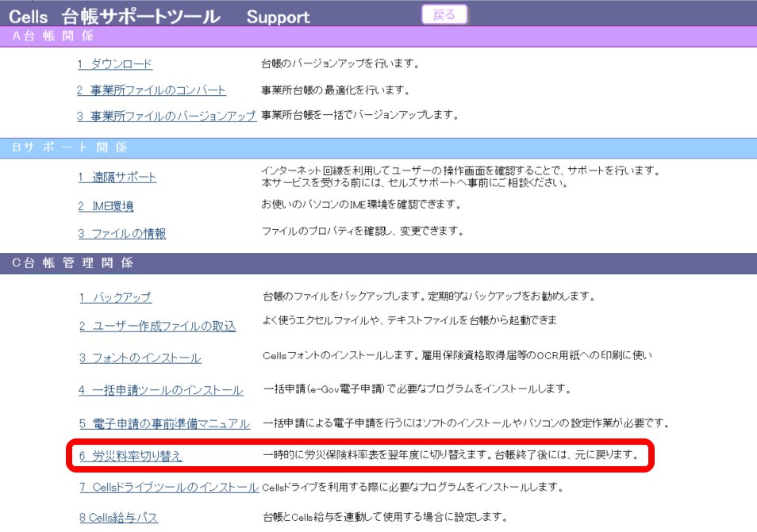757x532 pixels.
Task: Start 1 遠隔サポート link
Action: 117,177
